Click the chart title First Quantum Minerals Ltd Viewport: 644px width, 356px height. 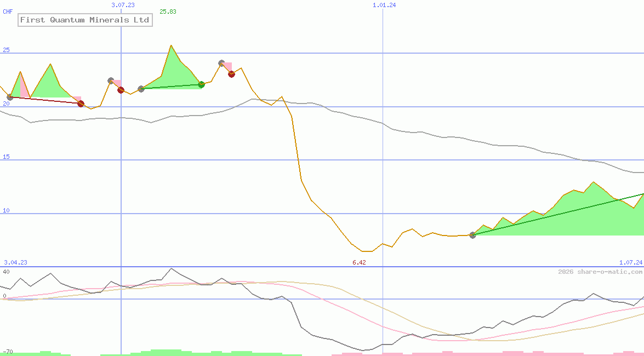[85, 20]
